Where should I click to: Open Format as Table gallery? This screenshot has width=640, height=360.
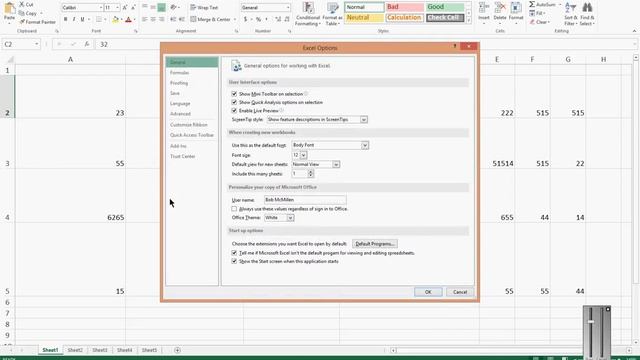coord(332,13)
